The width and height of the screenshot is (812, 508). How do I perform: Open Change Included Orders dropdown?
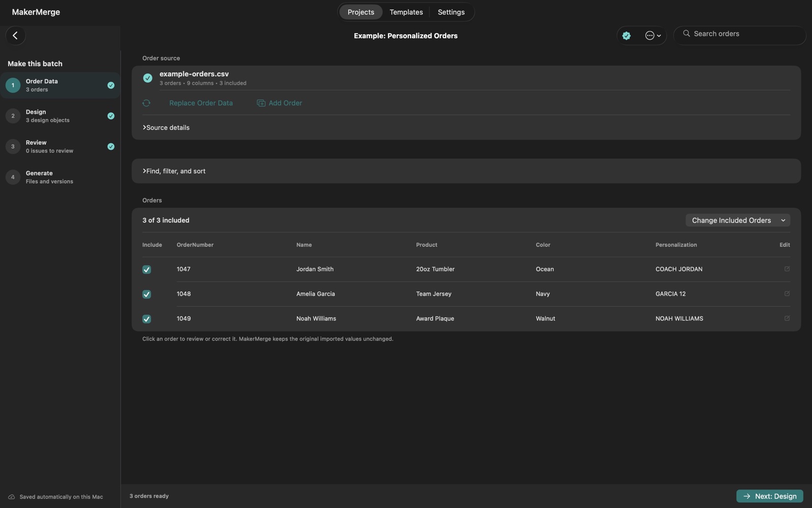tap(738, 220)
